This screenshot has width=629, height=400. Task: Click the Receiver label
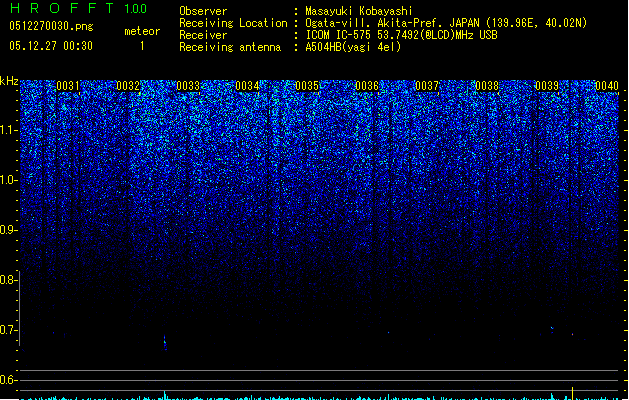pyautogui.click(x=203, y=35)
